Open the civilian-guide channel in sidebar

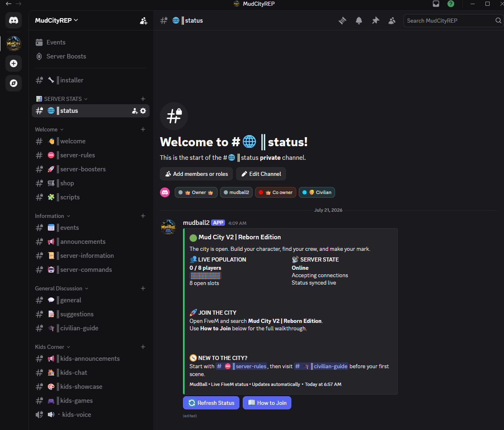(x=91, y=328)
